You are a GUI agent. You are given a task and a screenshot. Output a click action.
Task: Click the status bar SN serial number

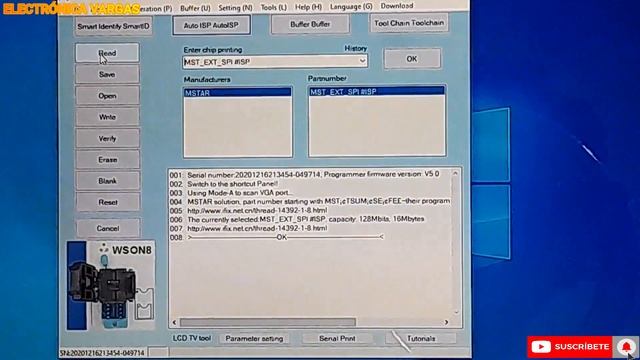click(102, 353)
